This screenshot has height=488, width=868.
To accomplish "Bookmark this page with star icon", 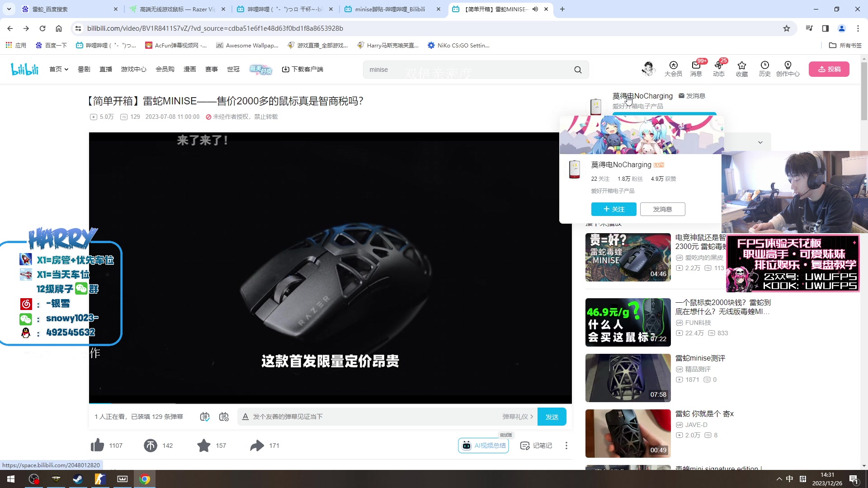I will pos(787,28).
